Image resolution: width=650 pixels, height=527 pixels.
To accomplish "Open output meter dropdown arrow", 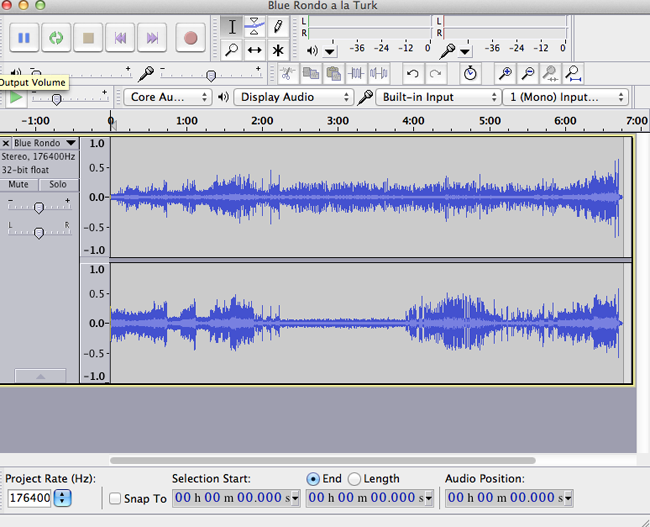I will [330, 51].
